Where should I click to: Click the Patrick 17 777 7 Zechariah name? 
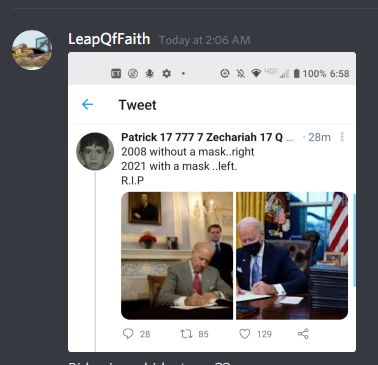pyautogui.click(x=202, y=137)
